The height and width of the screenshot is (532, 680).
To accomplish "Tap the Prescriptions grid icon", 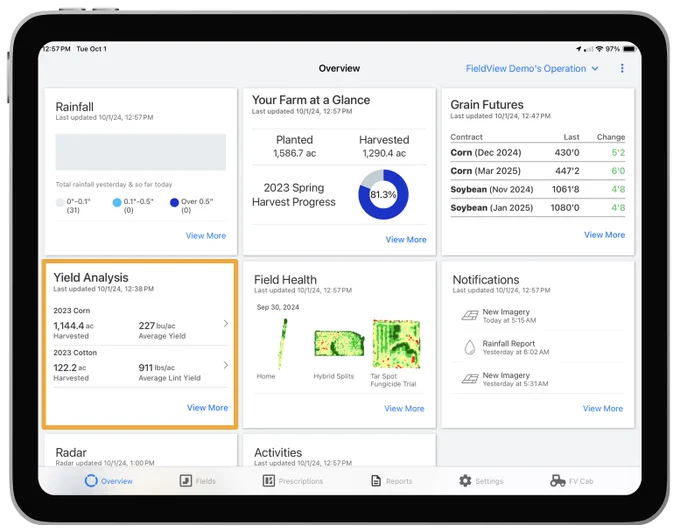I will (x=269, y=481).
